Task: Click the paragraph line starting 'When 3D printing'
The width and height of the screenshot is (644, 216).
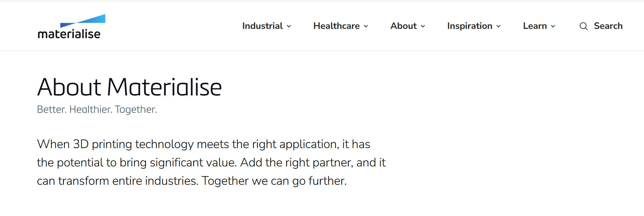Action: tap(203, 144)
